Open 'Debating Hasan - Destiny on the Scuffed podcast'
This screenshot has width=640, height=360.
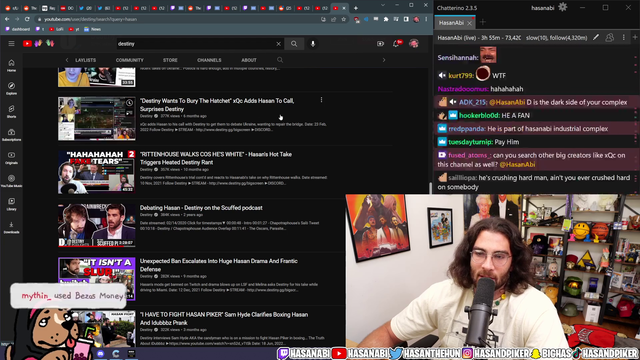pyautogui.click(x=201, y=208)
